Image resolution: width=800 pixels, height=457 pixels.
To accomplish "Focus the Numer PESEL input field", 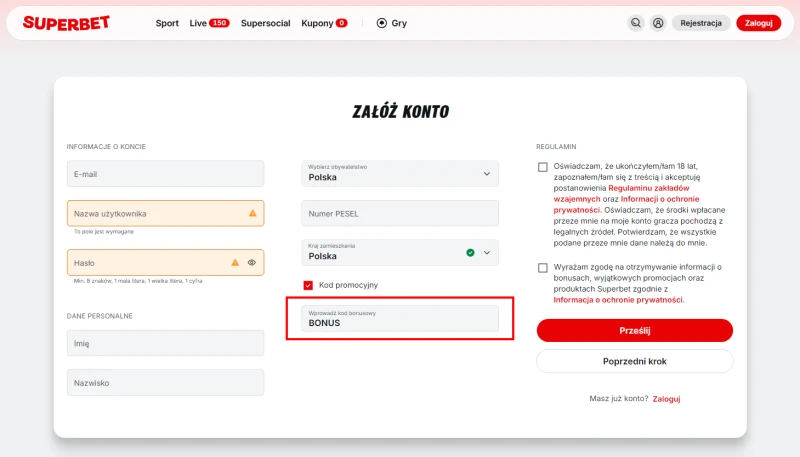I will click(x=399, y=213).
